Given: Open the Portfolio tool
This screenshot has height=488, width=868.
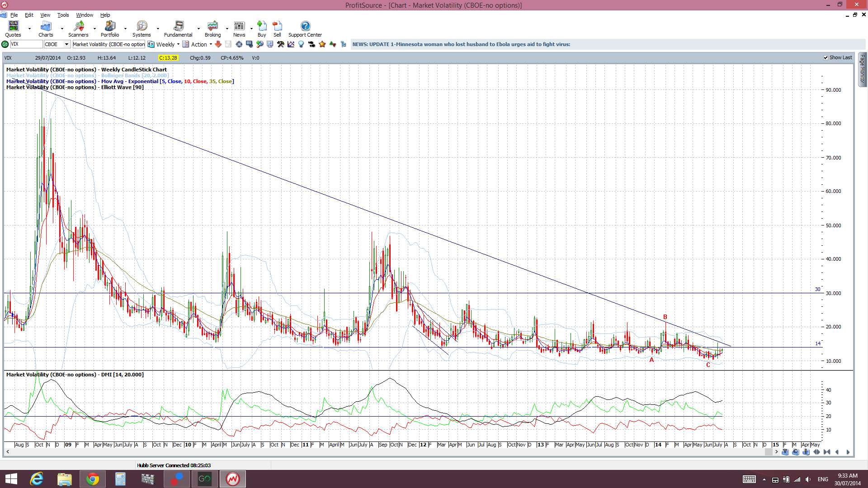Looking at the screenshot, I should click(110, 28).
